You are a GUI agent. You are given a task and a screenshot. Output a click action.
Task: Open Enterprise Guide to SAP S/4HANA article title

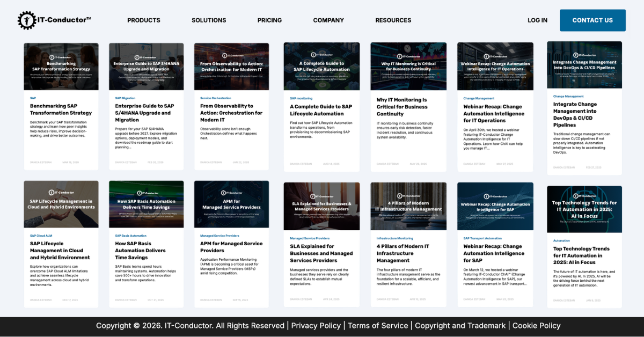(144, 113)
